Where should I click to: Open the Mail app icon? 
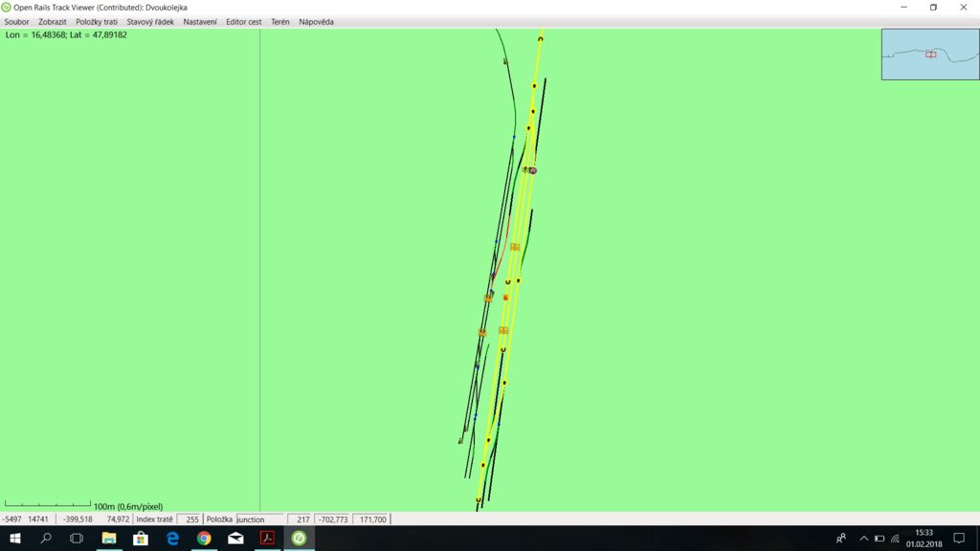click(x=235, y=539)
